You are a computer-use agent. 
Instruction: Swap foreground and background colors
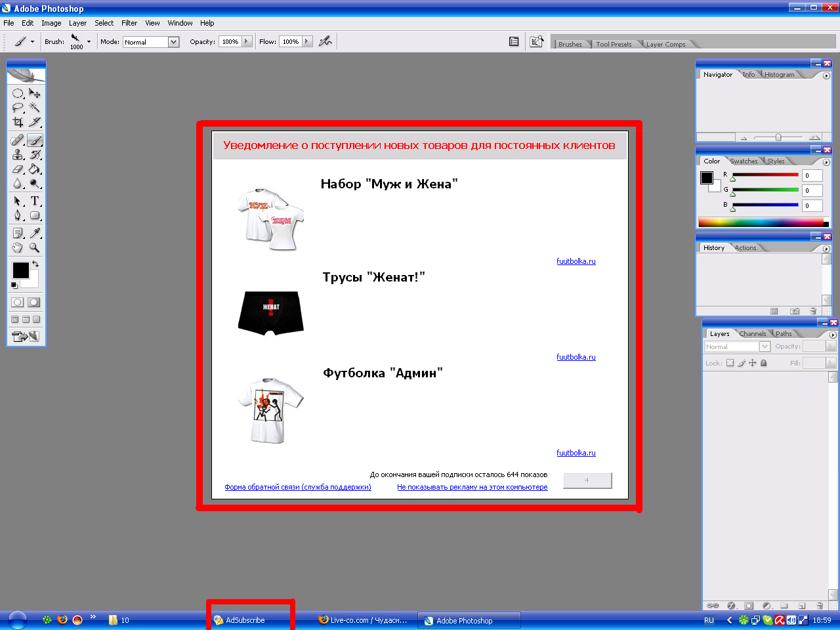pyautogui.click(x=35, y=264)
